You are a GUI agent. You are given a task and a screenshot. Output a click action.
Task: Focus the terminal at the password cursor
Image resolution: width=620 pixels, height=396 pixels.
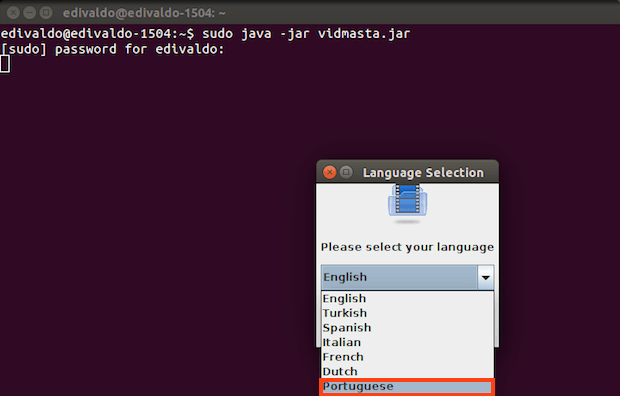tap(5, 64)
